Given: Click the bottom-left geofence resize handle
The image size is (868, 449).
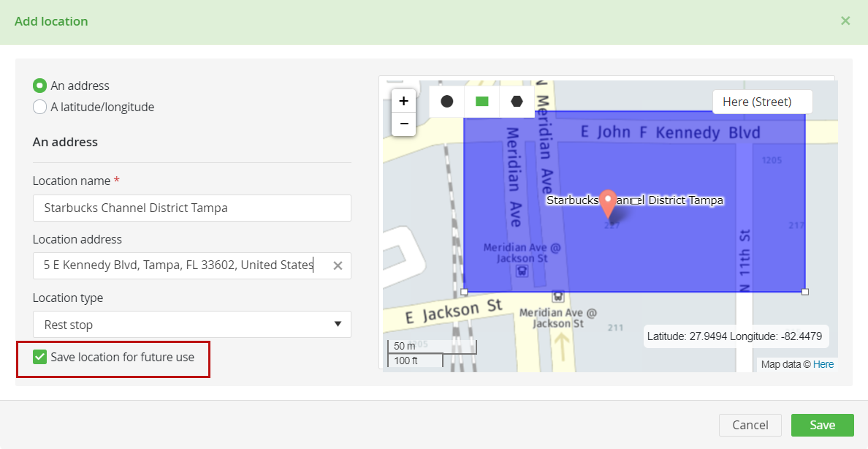Looking at the screenshot, I should tap(464, 292).
